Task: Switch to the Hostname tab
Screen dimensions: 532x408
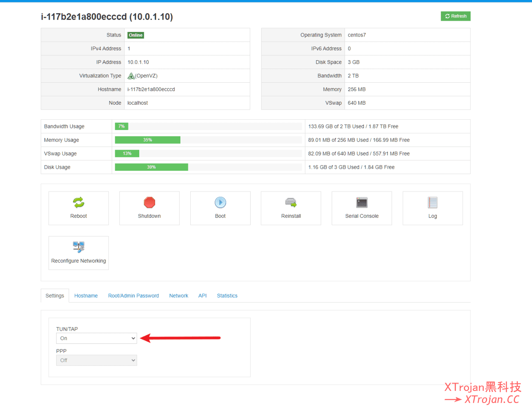Action: [x=86, y=296]
